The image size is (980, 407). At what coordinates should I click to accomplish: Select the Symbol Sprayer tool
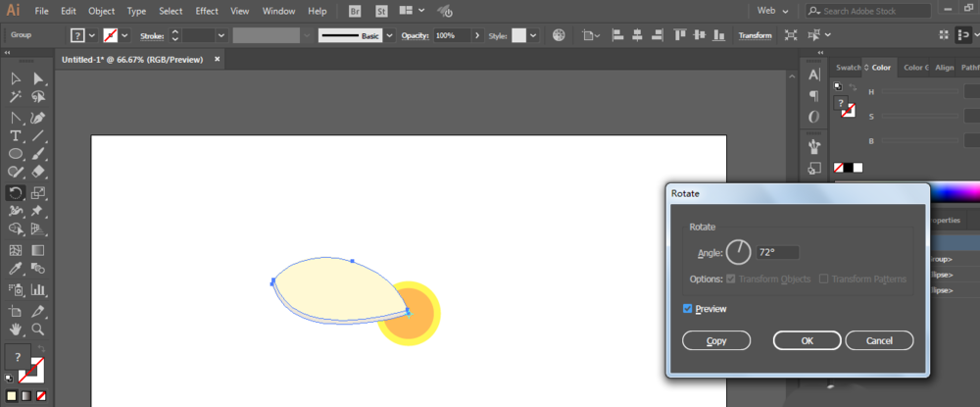click(x=16, y=289)
